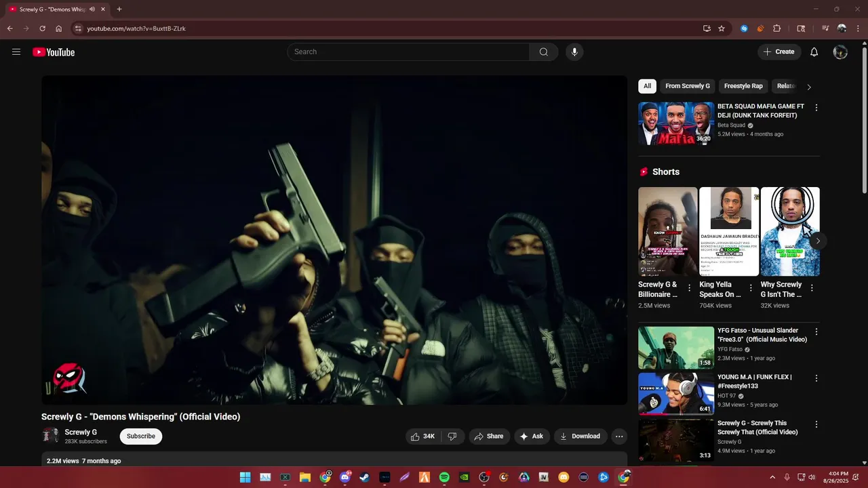Reload the page

click(x=42, y=28)
